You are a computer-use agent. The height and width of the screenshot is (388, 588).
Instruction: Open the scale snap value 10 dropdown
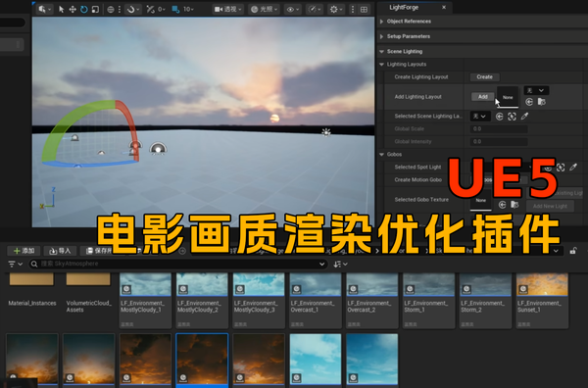(188, 10)
